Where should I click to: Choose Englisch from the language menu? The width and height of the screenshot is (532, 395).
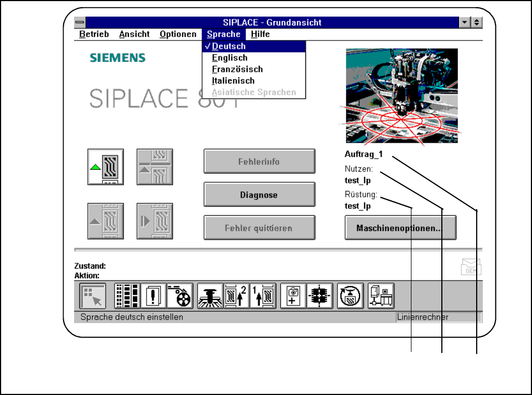[x=254, y=58]
